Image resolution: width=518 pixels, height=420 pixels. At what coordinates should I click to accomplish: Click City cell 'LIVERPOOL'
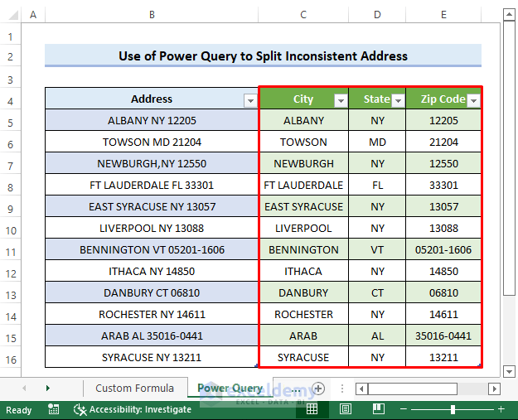[x=303, y=228]
